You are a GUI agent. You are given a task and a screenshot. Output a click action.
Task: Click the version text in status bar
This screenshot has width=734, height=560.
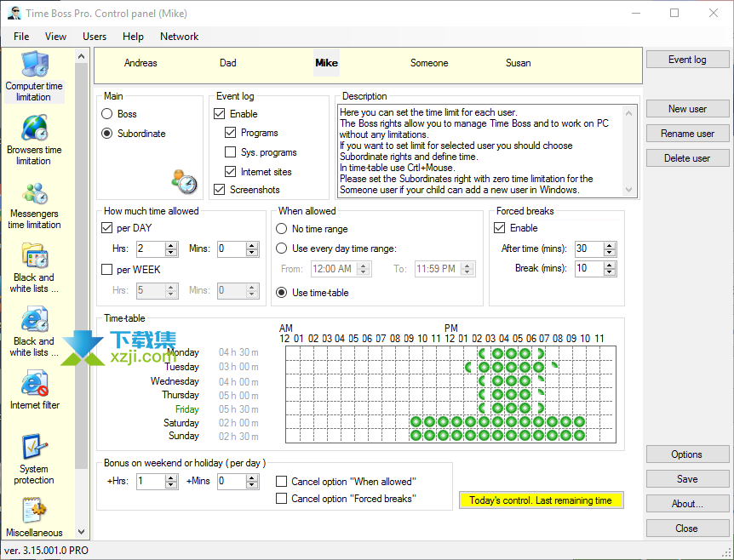(46, 551)
